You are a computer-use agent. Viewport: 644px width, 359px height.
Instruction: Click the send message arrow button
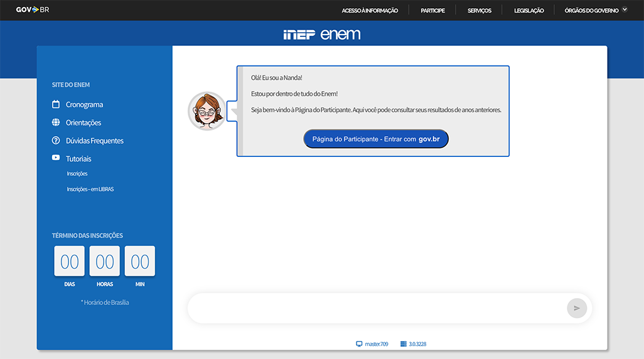point(577,308)
